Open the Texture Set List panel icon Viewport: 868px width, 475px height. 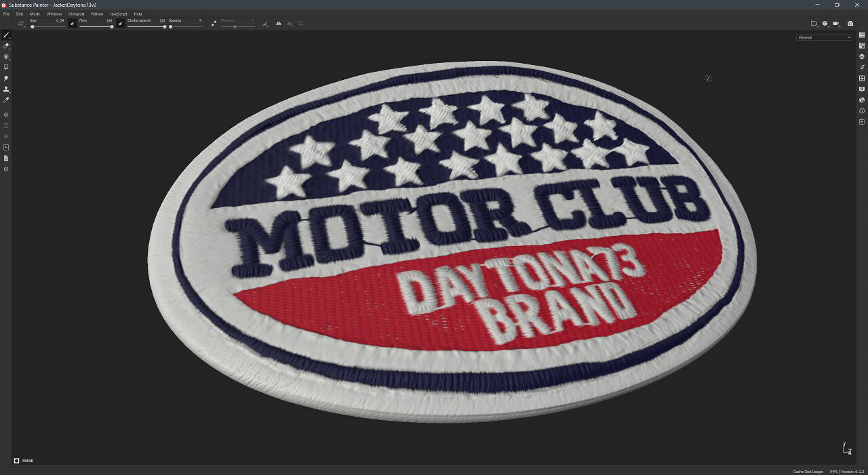[862, 35]
